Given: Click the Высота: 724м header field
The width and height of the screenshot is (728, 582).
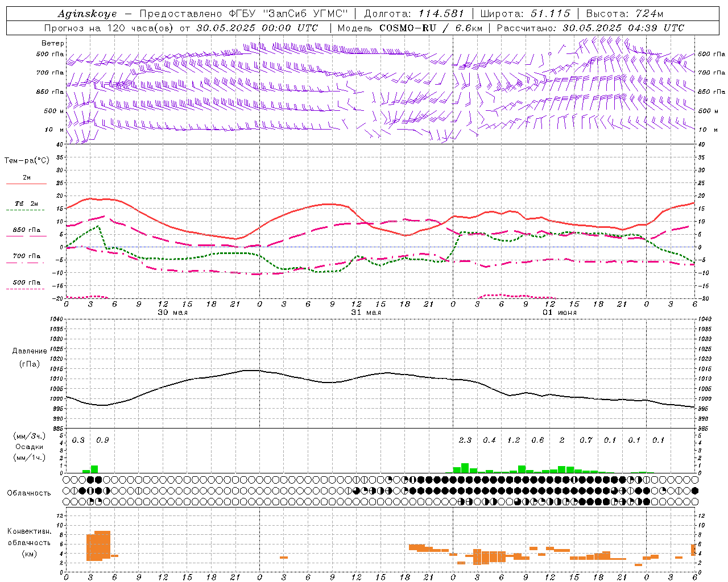Looking at the screenshot, I should point(624,14).
